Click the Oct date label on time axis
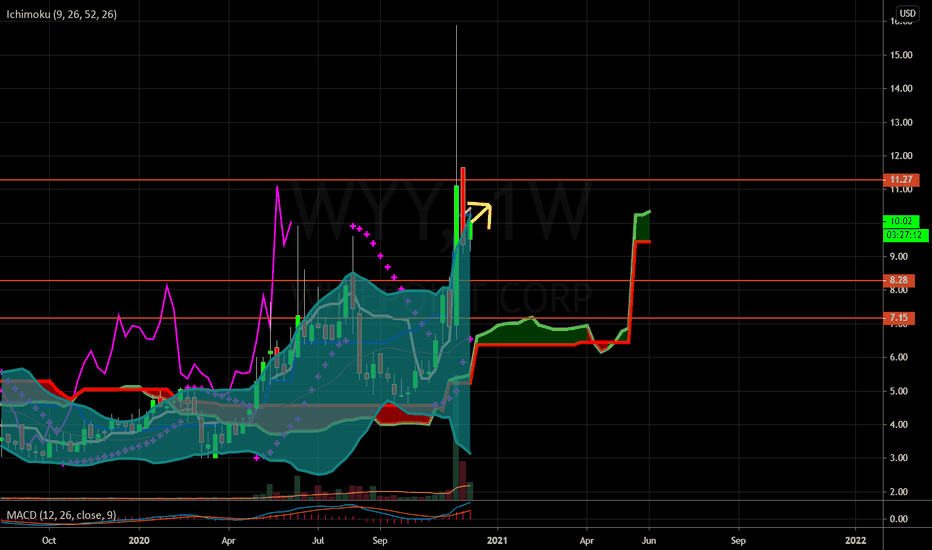Image resolution: width=932 pixels, height=550 pixels. pos(49,540)
